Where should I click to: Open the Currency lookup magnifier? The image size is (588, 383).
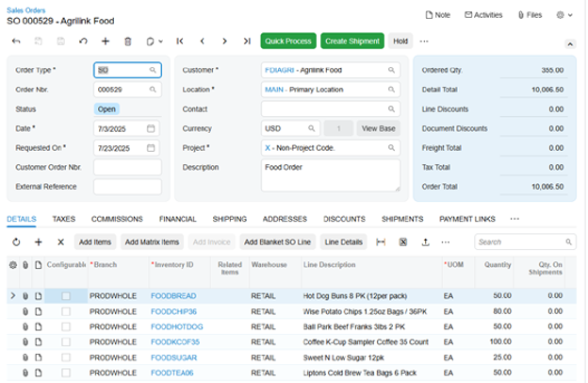pyautogui.click(x=311, y=128)
